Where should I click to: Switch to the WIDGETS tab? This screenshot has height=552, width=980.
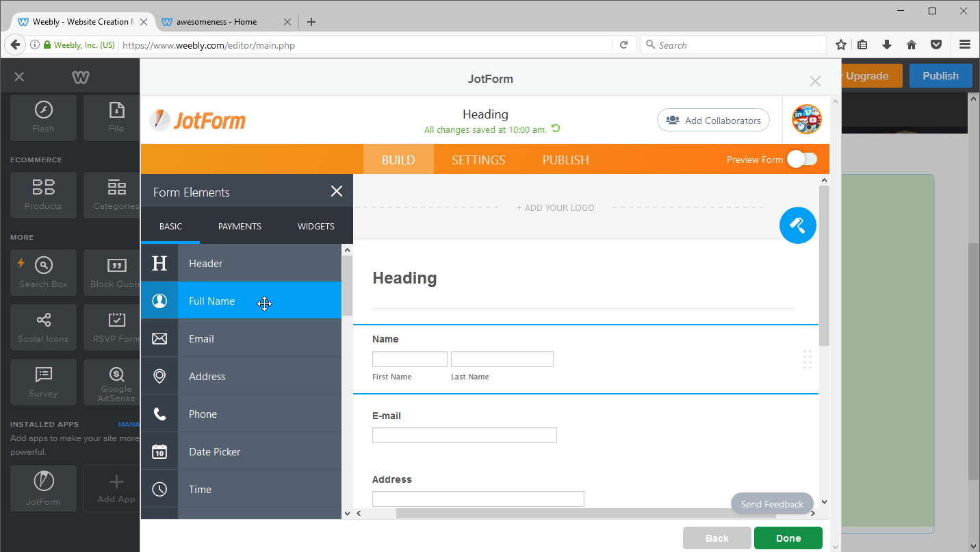tap(315, 225)
